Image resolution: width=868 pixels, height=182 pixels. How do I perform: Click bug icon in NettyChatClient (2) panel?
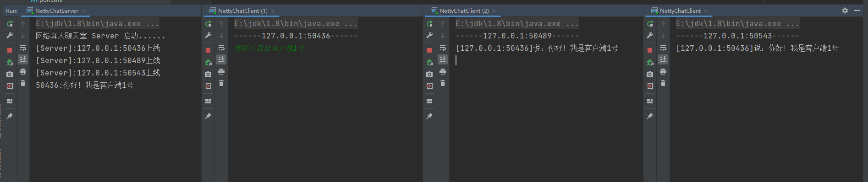(429, 62)
